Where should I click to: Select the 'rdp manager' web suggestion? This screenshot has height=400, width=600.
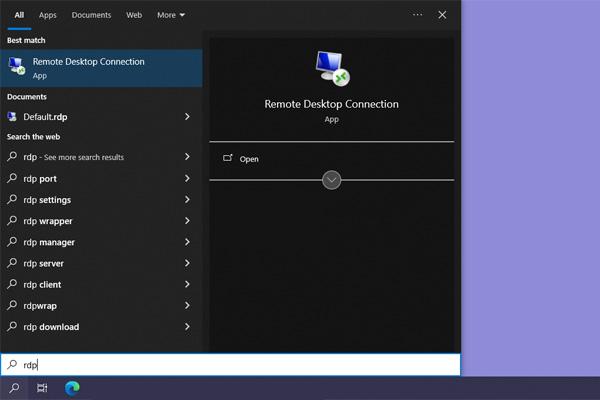click(101, 242)
